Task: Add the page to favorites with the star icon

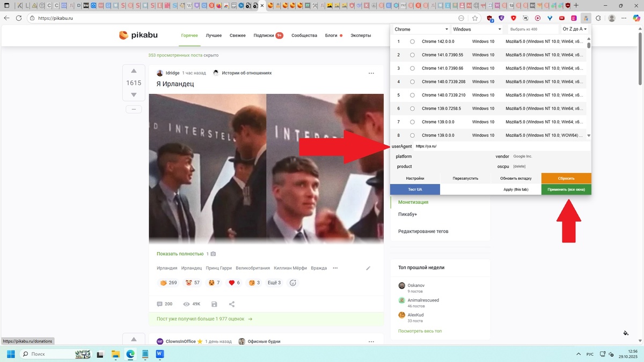Action: (475, 18)
